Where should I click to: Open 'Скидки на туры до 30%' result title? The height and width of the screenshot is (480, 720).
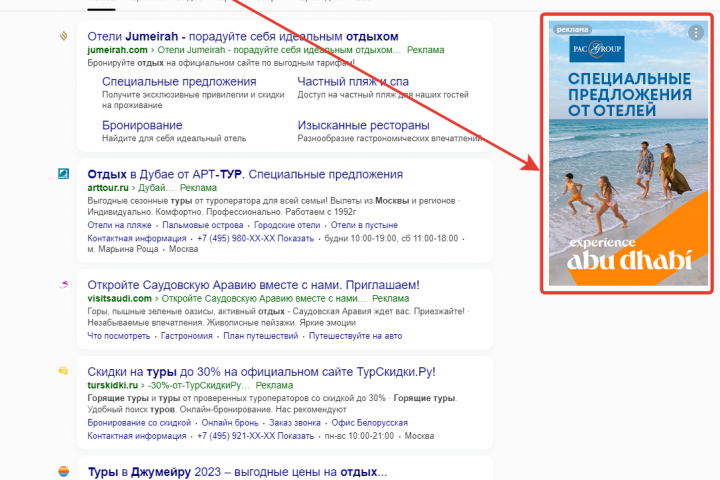pyautogui.click(x=261, y=372)
